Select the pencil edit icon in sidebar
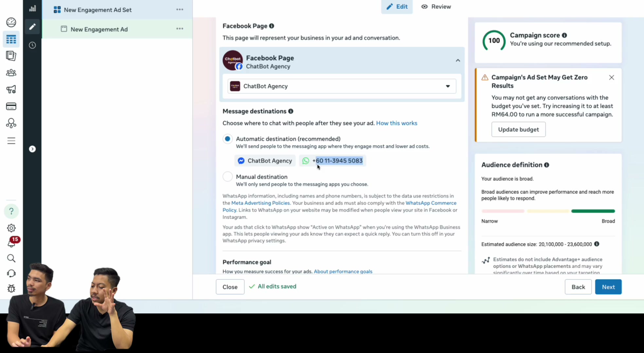Screen dimensions: 644x353 click(x=32, y=26)
